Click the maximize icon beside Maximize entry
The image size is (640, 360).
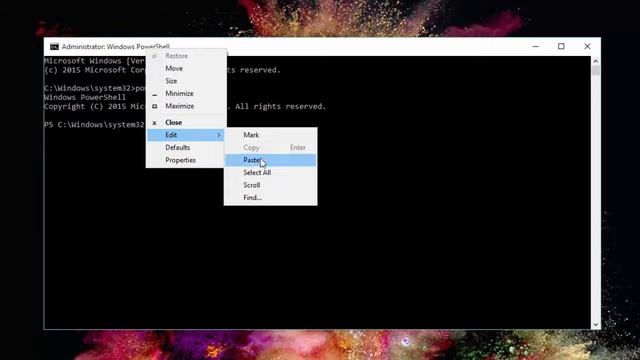click(155, 106)
